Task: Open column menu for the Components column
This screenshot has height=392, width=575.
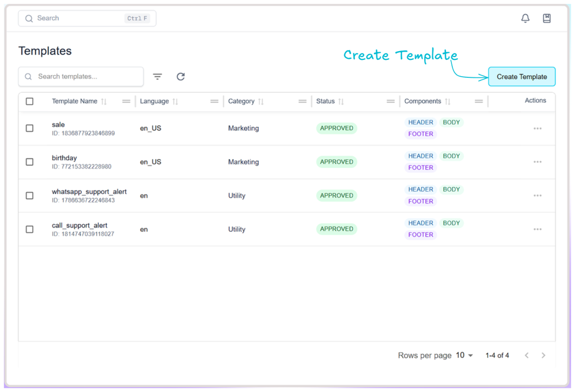Action: click(479, 101)
